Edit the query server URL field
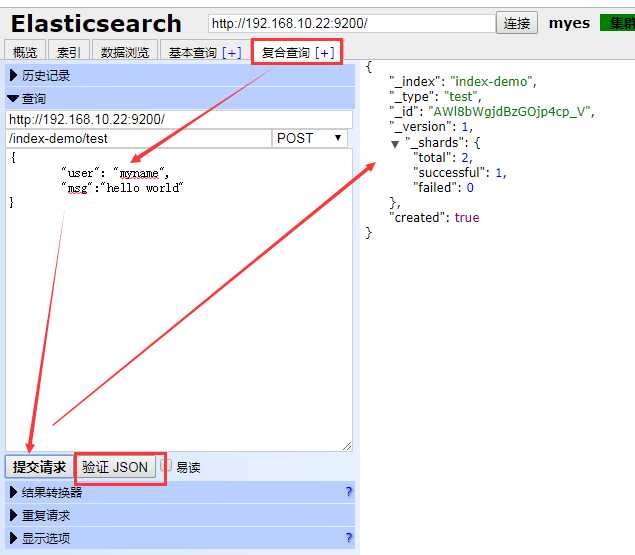This screenshot has height=555, width=635. (x=179, y=120)
